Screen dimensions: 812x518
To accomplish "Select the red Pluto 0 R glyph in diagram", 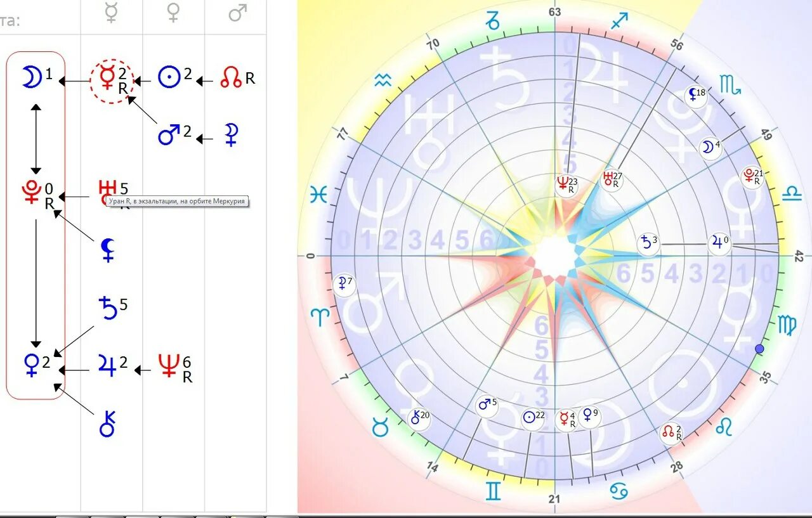I will pyautogui.click(x=30, y=192).
